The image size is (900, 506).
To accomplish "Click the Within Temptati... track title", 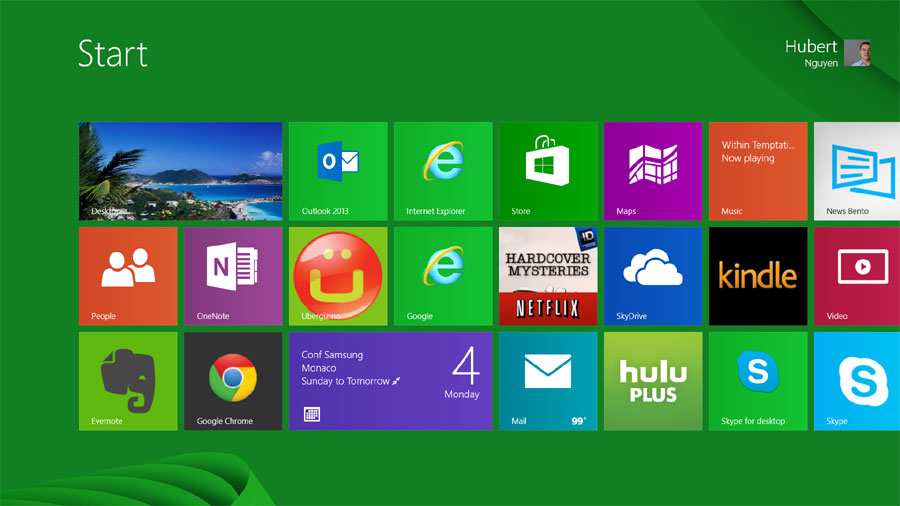I will coord(758,145).
